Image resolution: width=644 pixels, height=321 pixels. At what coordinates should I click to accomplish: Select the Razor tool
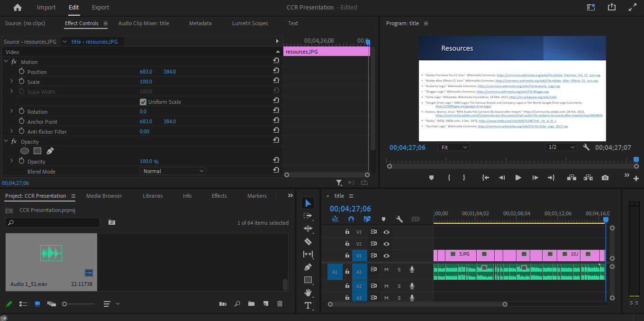(308, 241)
